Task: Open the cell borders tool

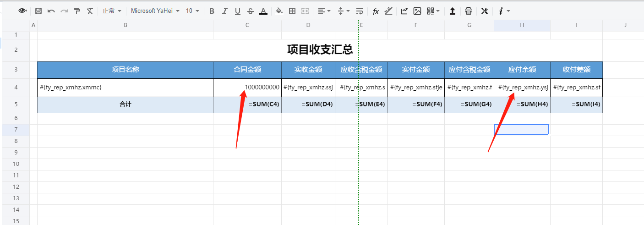Action: [x=292, y=11]
